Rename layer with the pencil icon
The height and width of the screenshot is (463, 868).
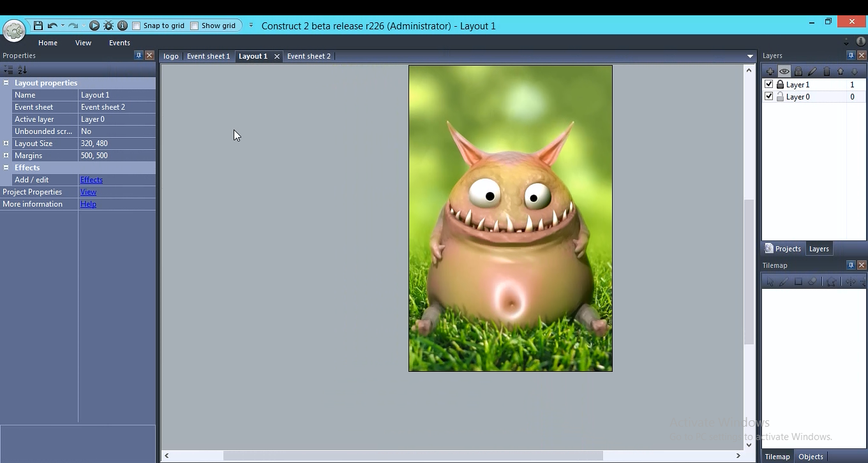tap(812, 71)
